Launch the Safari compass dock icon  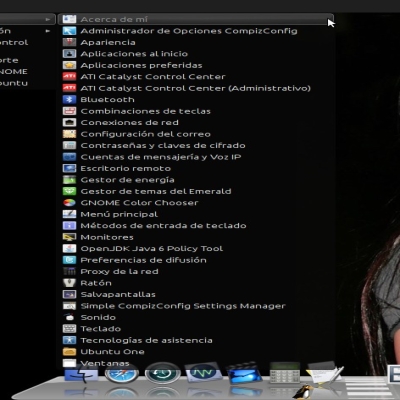[x=122, y=373]
